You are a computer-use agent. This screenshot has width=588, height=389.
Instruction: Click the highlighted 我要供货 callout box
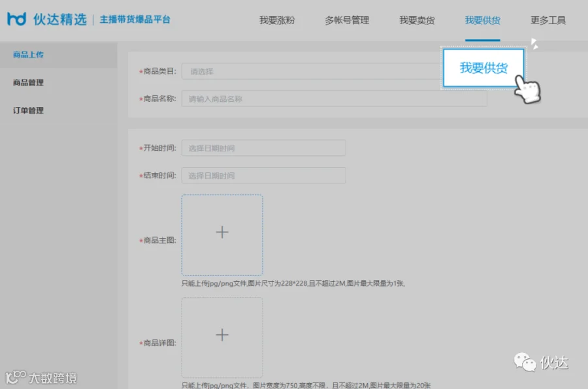coord(483,68)
